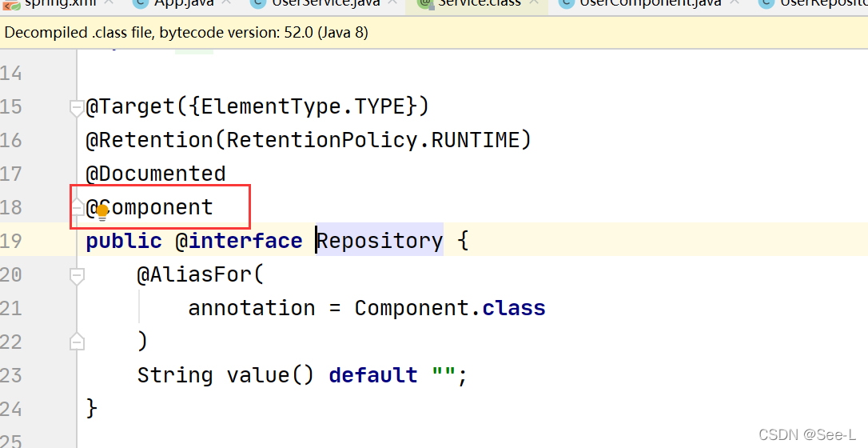Click the public keyword on line 19

(x=124, y=241)
